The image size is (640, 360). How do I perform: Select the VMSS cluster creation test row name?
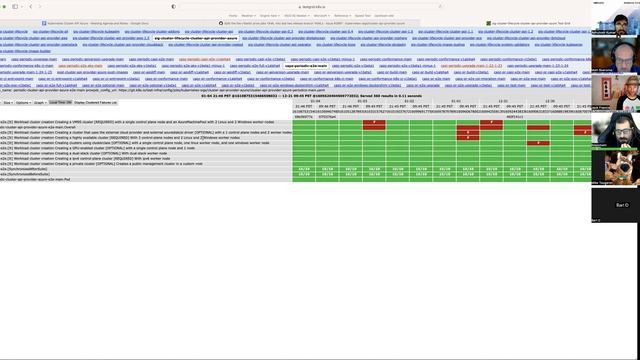click(x=137, y=122)
